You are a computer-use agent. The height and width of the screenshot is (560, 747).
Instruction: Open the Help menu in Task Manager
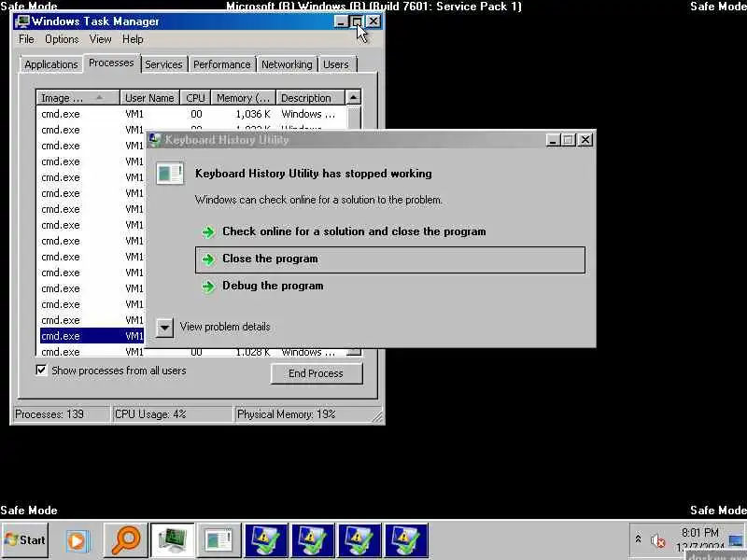(x=133, y=39)
